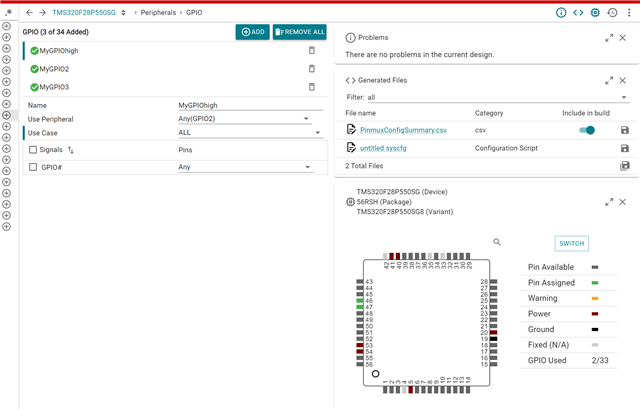Expand the Generated Files panel
This screenshot has width=640, height=410.
(x=609, y=80)
